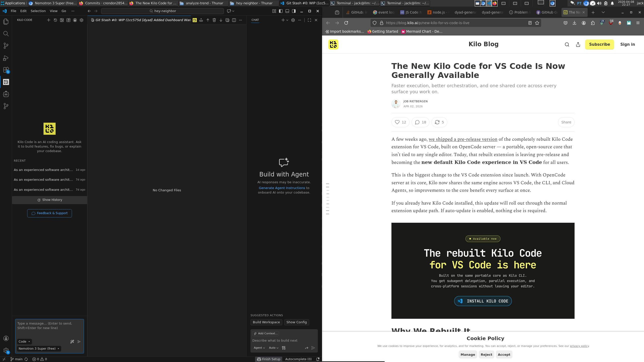Open the Generate Agent Instructions link
The width and height of the screenshot is (644, 362).
click(282, 188)
